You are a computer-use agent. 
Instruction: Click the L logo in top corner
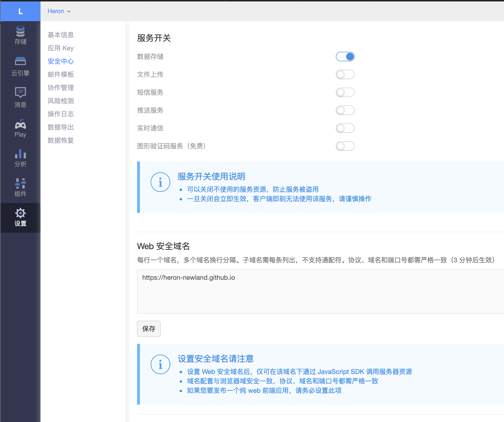[x=20, y=11]
